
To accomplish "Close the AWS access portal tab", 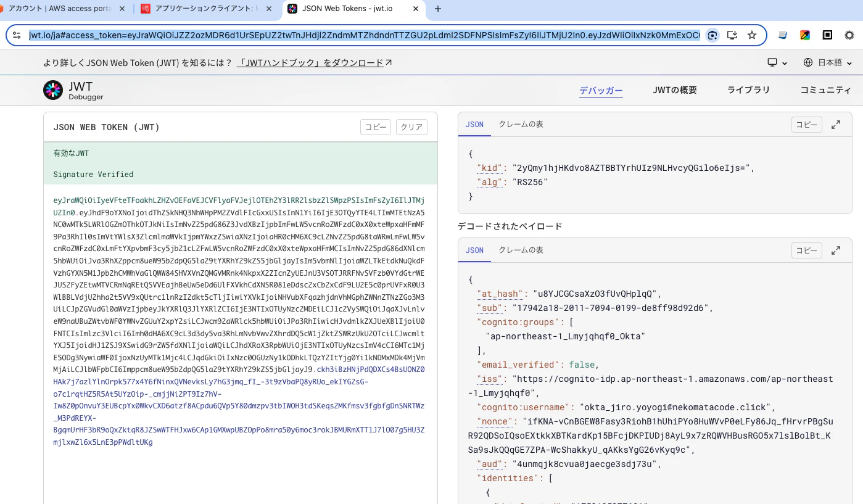I will [122, 9].
